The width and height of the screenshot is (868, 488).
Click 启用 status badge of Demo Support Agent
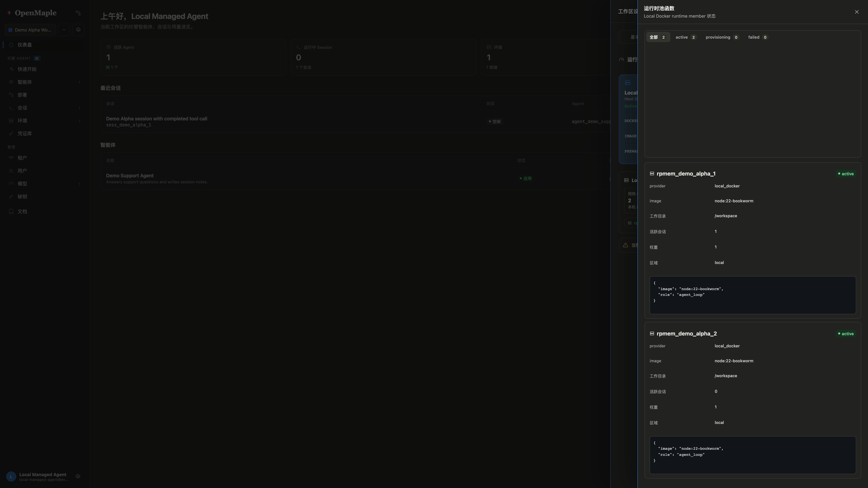click(526, 178)
